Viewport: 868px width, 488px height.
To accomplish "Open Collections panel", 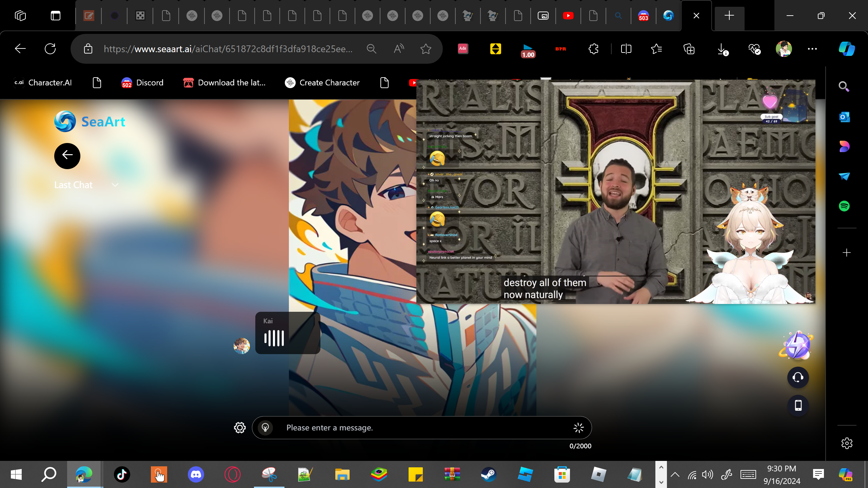I will coord(689,49).
